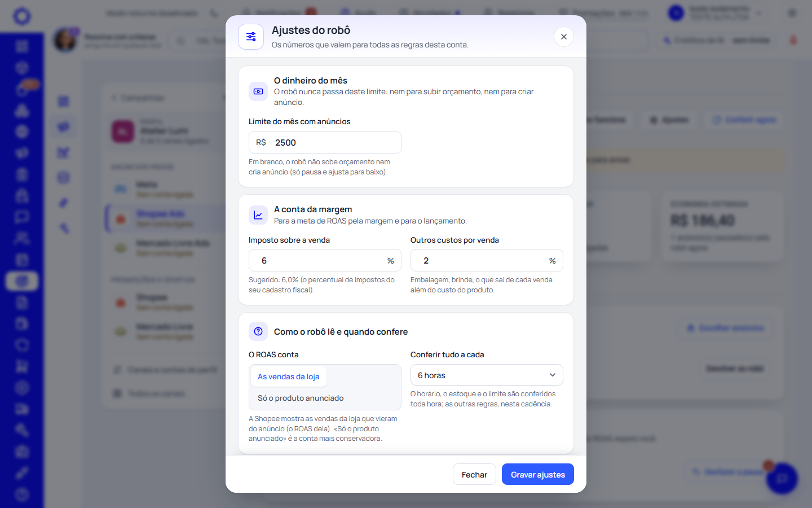Select the Só o produto anunciado option

(x=301, y=398)
